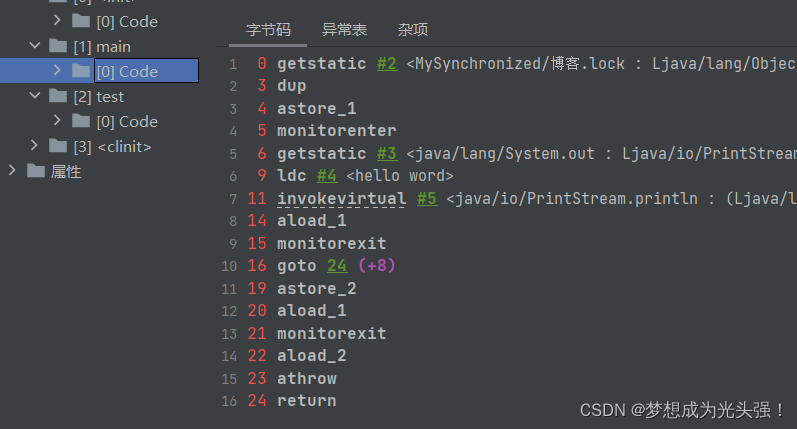The width and height of the screenshot is (797, 429).
Task: Follow the #3 constant pool link
Action: pyautogui.click(x=387, y=154)
